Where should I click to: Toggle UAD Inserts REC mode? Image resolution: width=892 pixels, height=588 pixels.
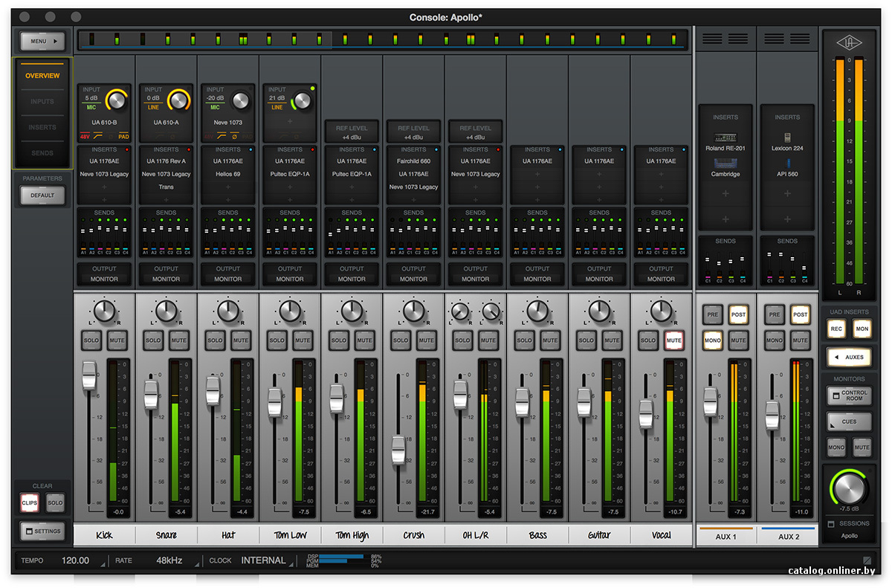(836, 329)
